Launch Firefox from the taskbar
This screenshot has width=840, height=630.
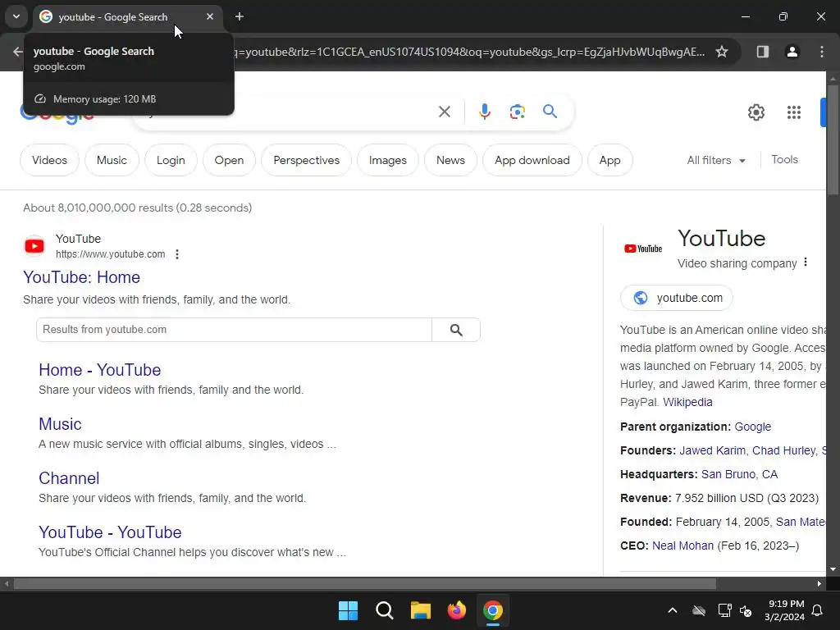456,610
